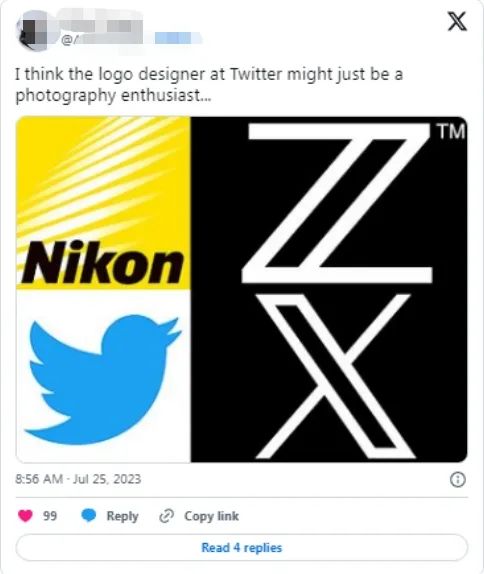Image resolution: width=484 pixels, height=574 pixels.
Task: Click the blue Twitter bird image
Action: (x=103, y=379)
